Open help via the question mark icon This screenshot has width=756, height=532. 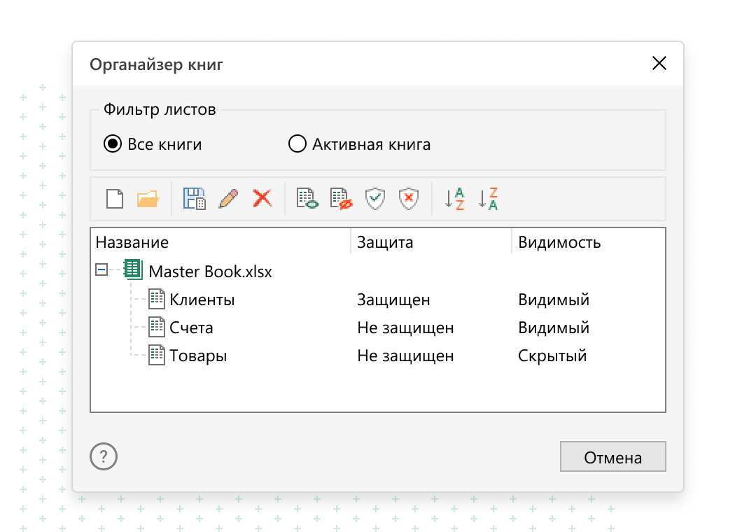coord(103,456)
